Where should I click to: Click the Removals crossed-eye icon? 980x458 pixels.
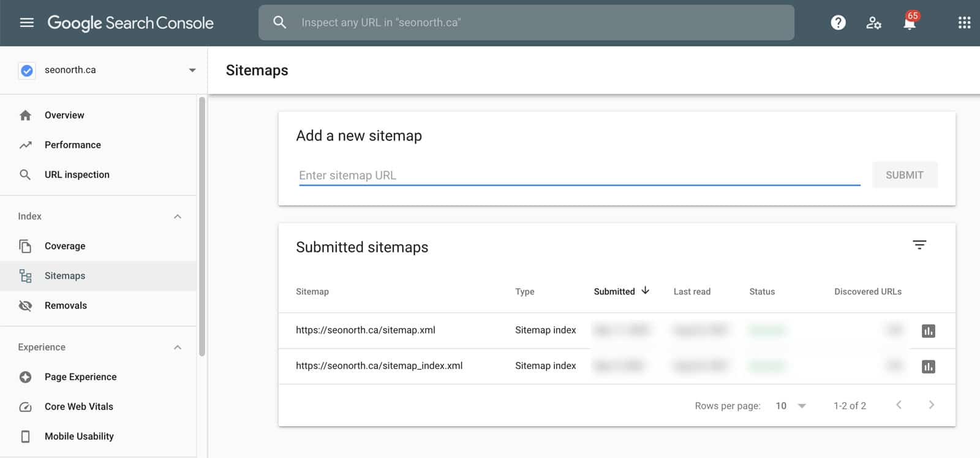tap(25, 305)
